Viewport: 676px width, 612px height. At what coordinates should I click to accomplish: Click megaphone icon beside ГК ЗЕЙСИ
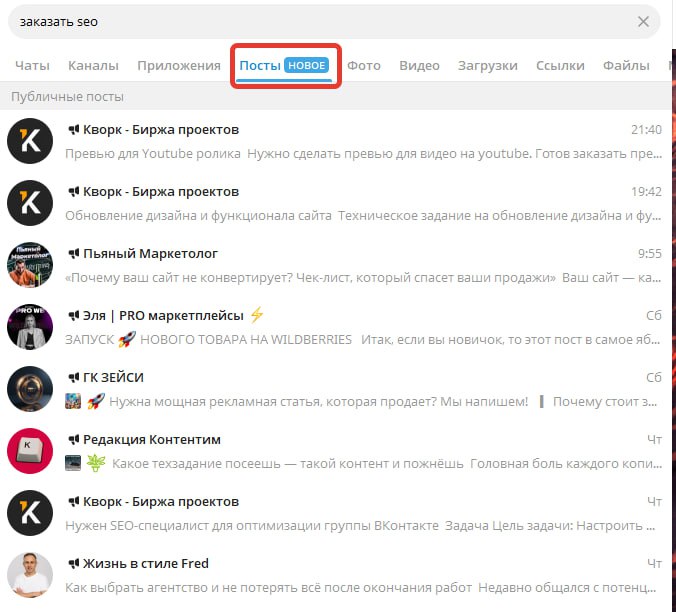74,378
